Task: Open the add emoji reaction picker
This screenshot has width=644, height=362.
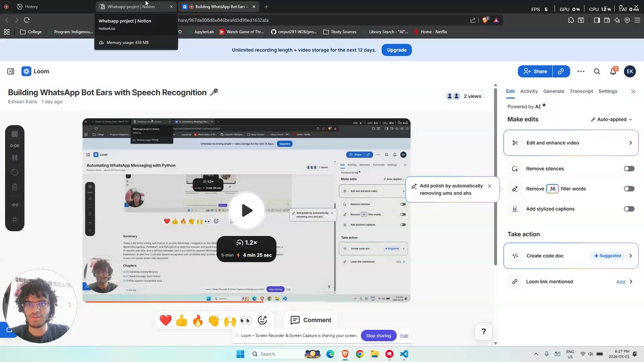Action: (262, 320)
